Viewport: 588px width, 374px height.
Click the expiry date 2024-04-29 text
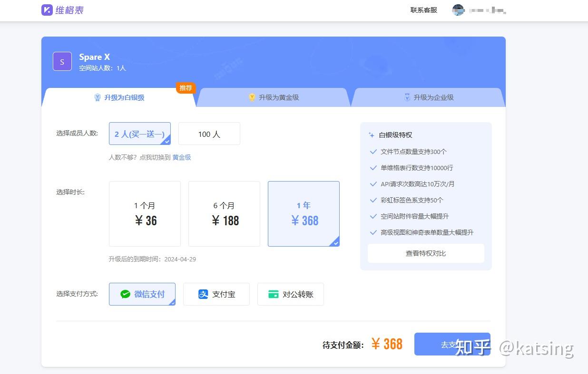coord(180,259)
